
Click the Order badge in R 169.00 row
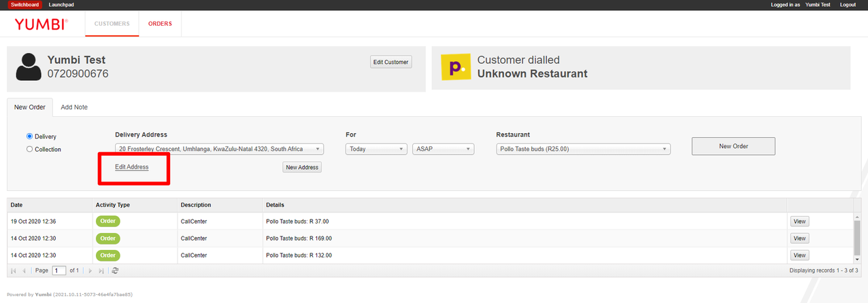107,238
